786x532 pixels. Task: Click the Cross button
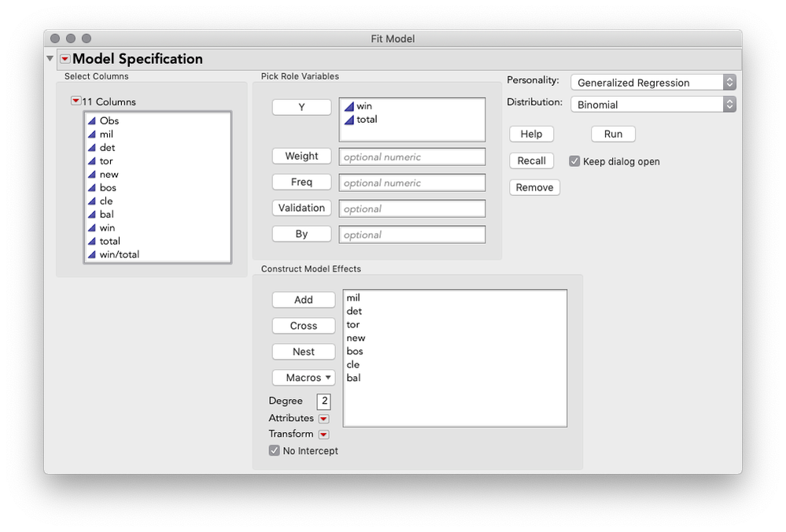coord(304,326)
